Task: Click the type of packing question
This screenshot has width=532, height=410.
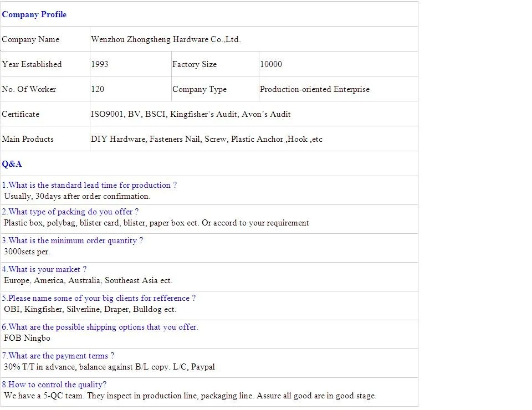Action: pos(70,212)
